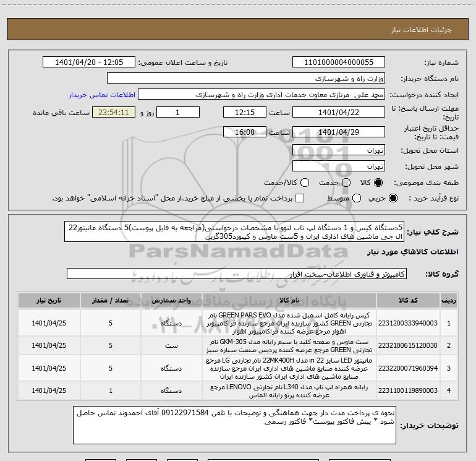Click the GKM-305 mouse and keyboard set name
The image size is (476, 461).
click(289, 346)
